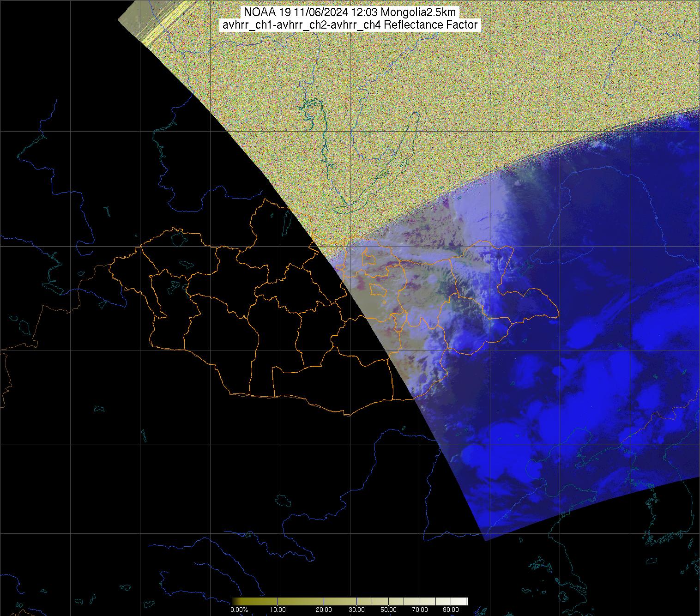Click the 50.00 value on the reflectance scale
Viewport: 700px width, 616px height.
click(388, 610)
